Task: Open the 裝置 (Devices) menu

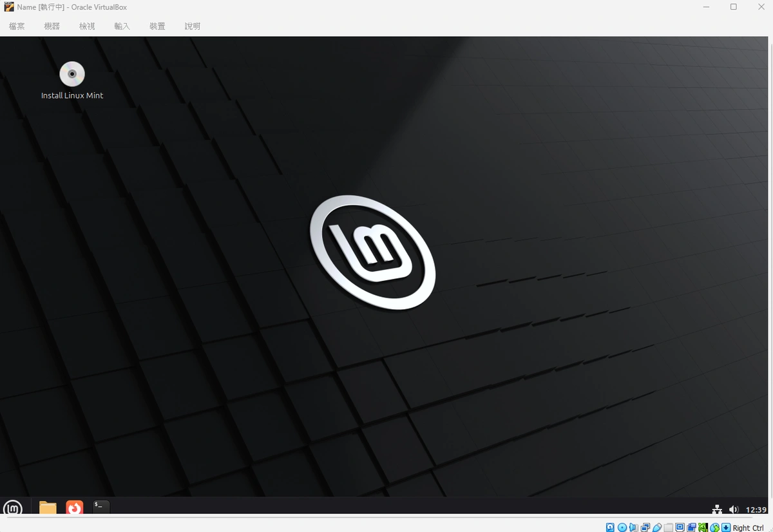Action: click(157, 26)
